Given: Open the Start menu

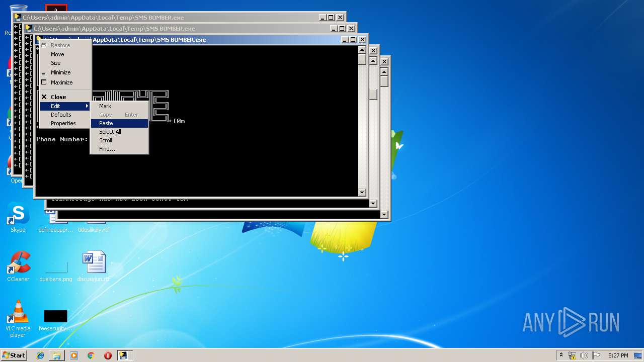Looking at the screenshot, I should [14, 355].
